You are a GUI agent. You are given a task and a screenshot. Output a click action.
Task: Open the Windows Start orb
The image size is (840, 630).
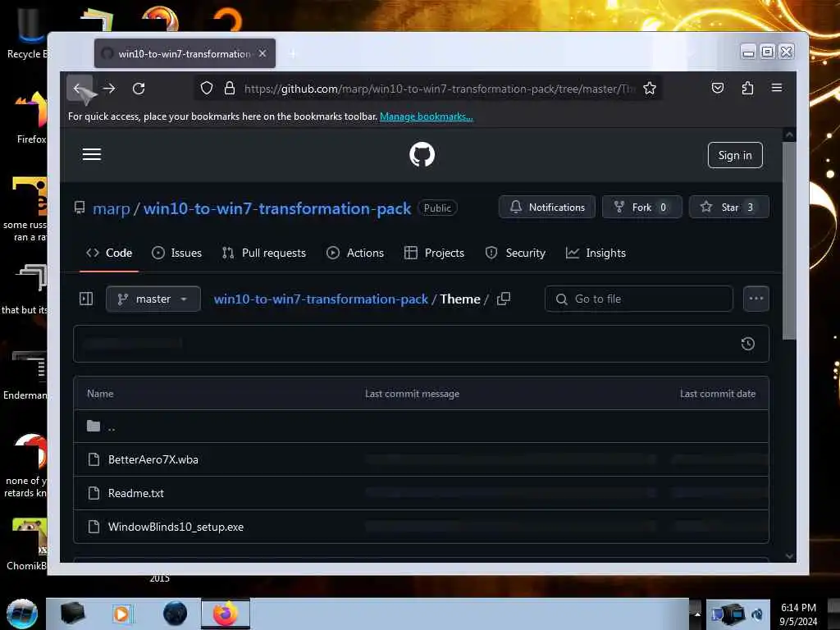(x=22, y=614)
